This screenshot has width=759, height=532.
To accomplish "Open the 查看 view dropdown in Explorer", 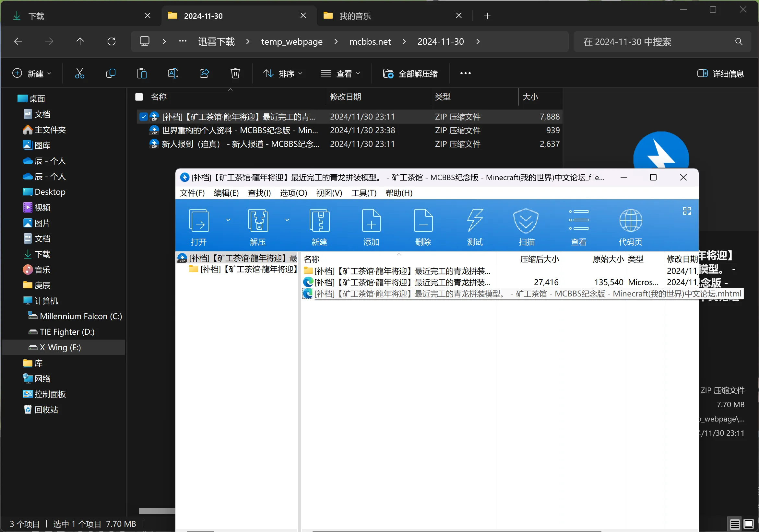I will click(340, 73).
